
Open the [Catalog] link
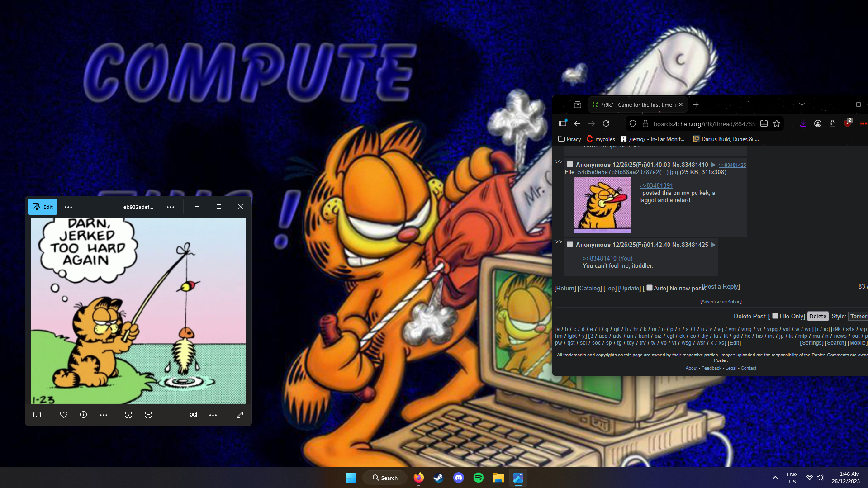point(590,288)
